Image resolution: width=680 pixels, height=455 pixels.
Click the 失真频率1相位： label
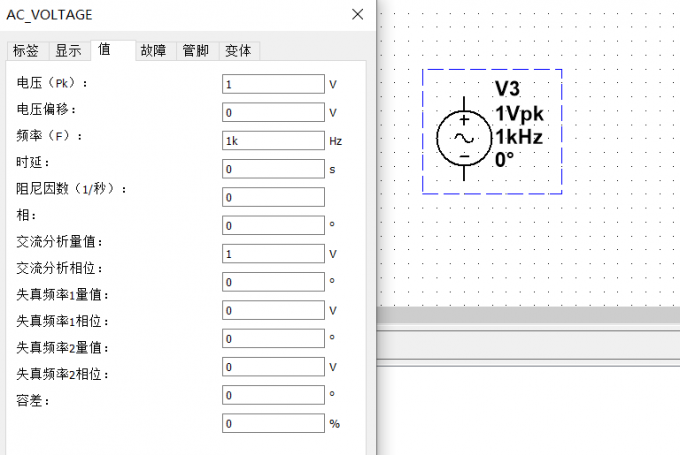[63, 321]
